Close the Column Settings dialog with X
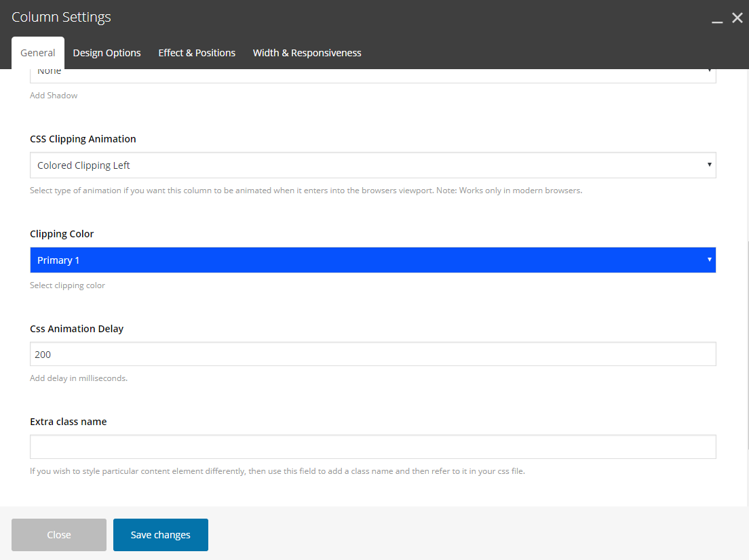The image size is (749, 560). [737, 18]
